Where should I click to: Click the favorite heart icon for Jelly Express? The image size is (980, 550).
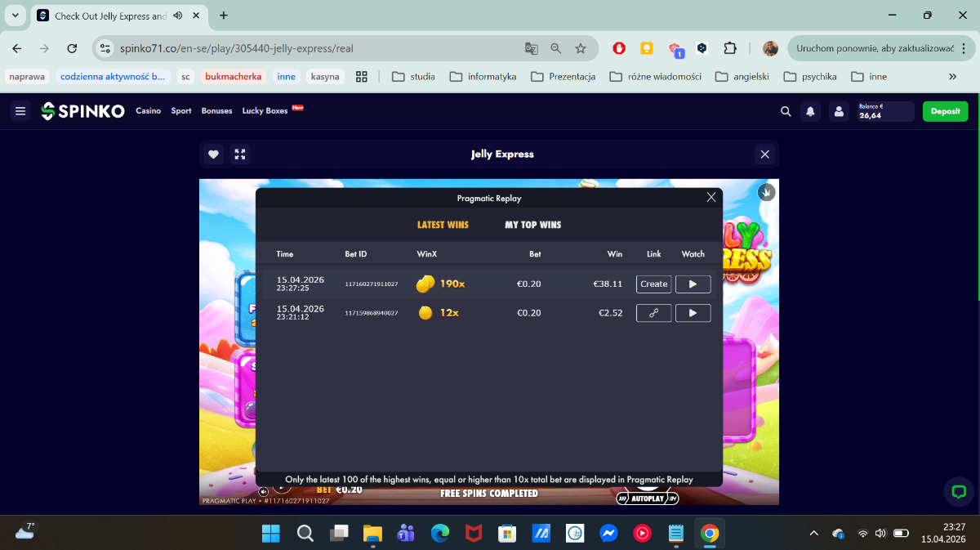[x=213, y=154]
